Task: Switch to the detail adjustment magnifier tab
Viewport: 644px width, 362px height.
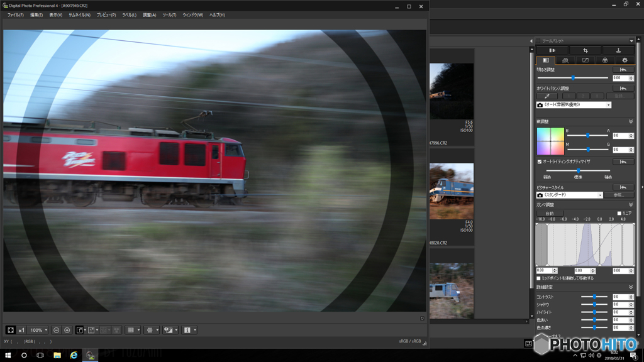Action: click(x=565, y=60)
